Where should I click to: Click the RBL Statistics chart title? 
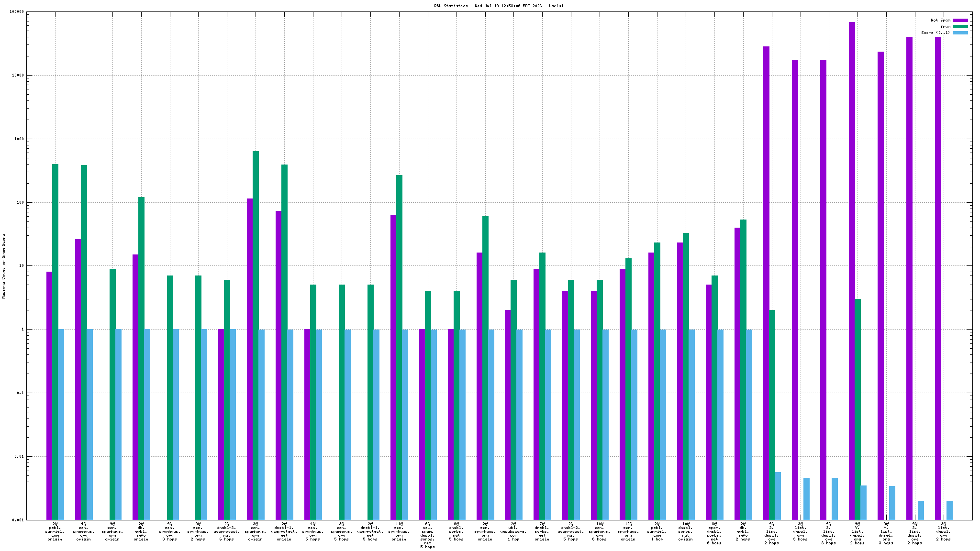coord(499,6)
